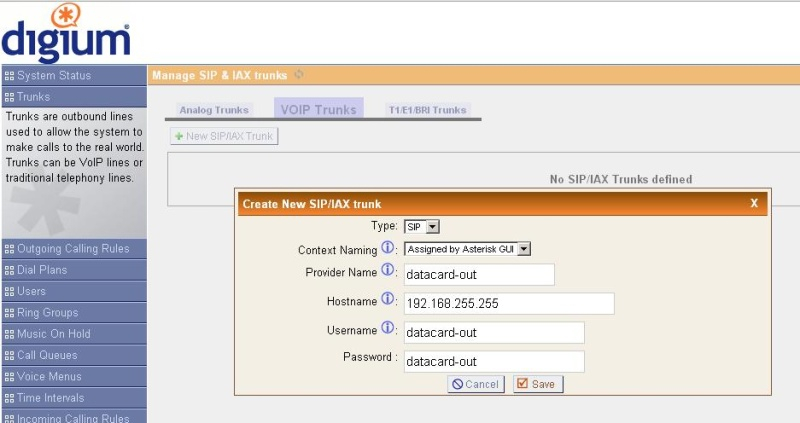
Task: Focus the Hostname text field
Action: point(508,304)
